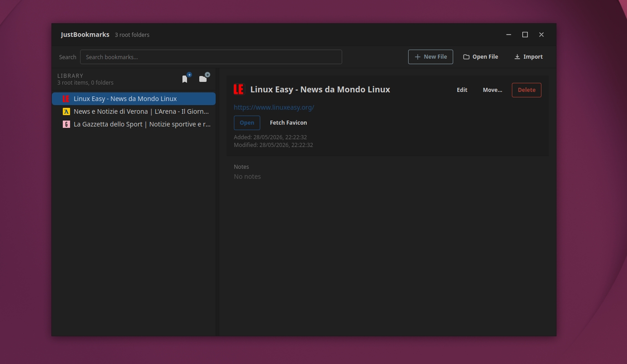Edit the selected bookmark
The width and height of the screenshot is (627, 364).
(462, 90)
